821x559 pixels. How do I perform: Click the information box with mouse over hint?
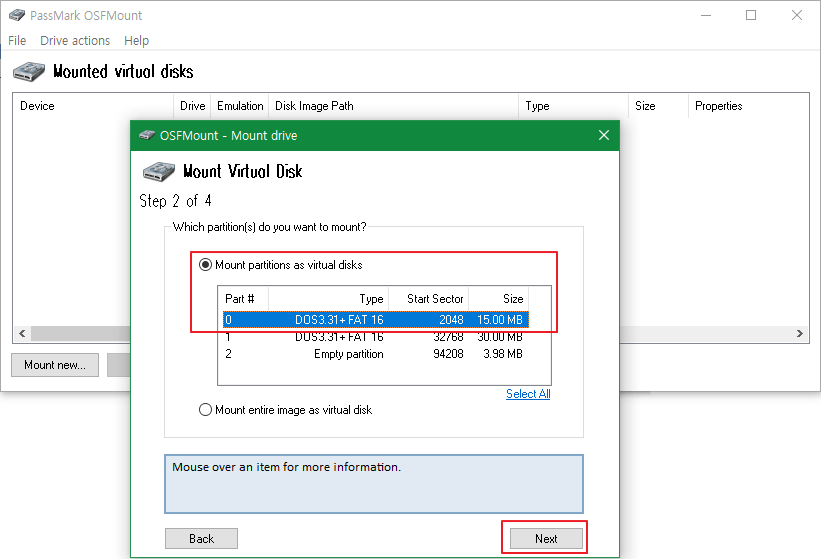coord(374,484)
